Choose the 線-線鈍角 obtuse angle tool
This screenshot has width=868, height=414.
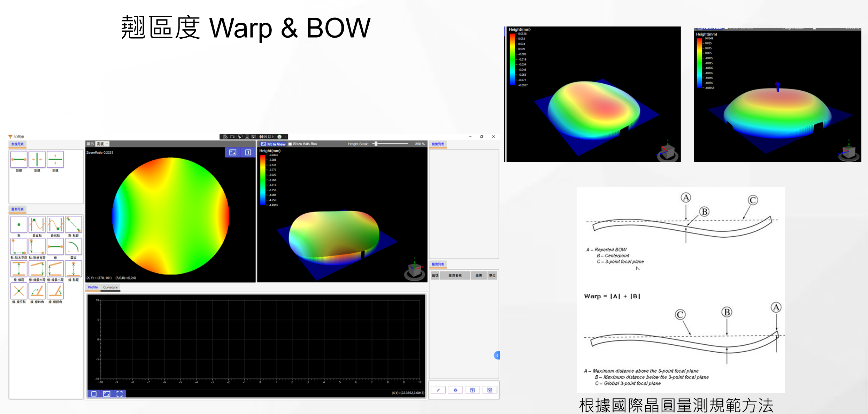37,291
